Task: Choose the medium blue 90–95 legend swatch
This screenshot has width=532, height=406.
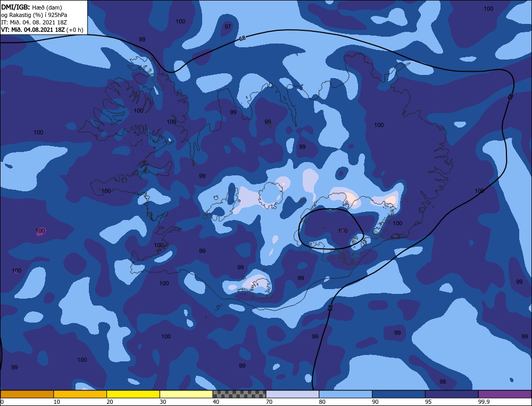Action: pos(398,394)
